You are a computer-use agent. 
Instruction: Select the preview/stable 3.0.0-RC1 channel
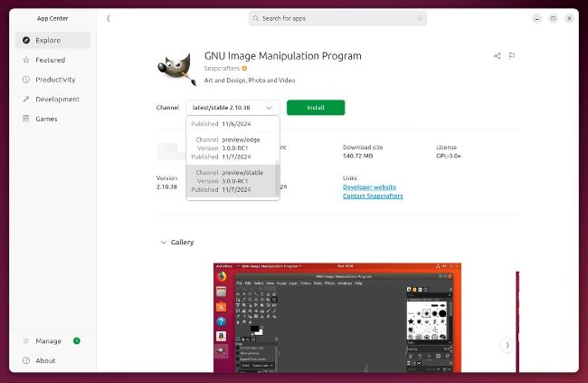pos(231,181)
